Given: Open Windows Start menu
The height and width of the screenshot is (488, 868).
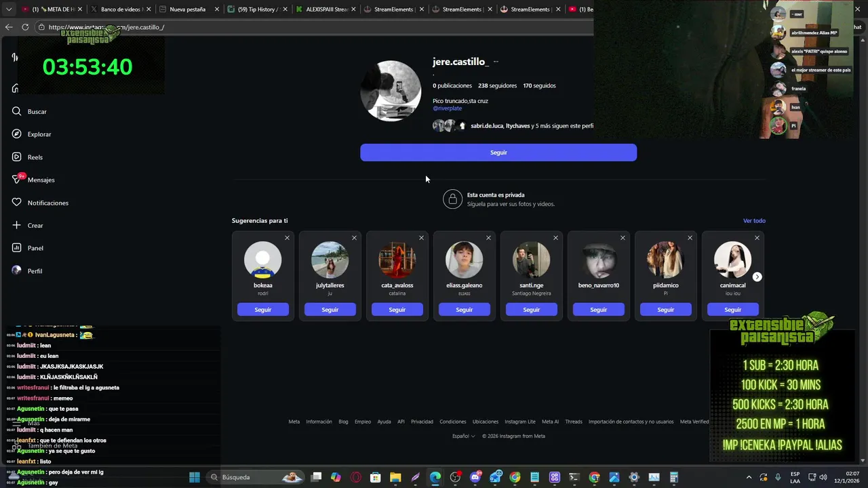Looking at the screenshot, I should point(195,477).
